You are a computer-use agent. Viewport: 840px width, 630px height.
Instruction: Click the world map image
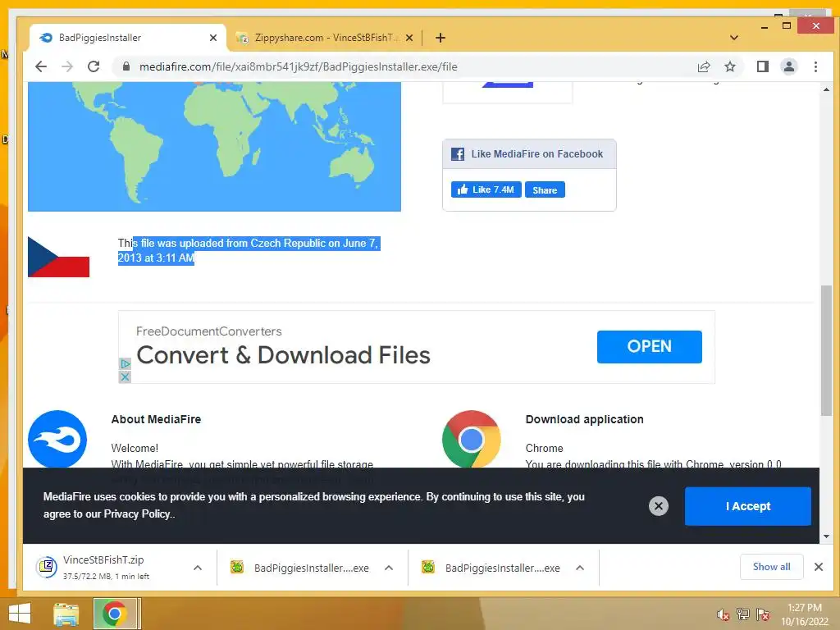(x=214, y=146)
